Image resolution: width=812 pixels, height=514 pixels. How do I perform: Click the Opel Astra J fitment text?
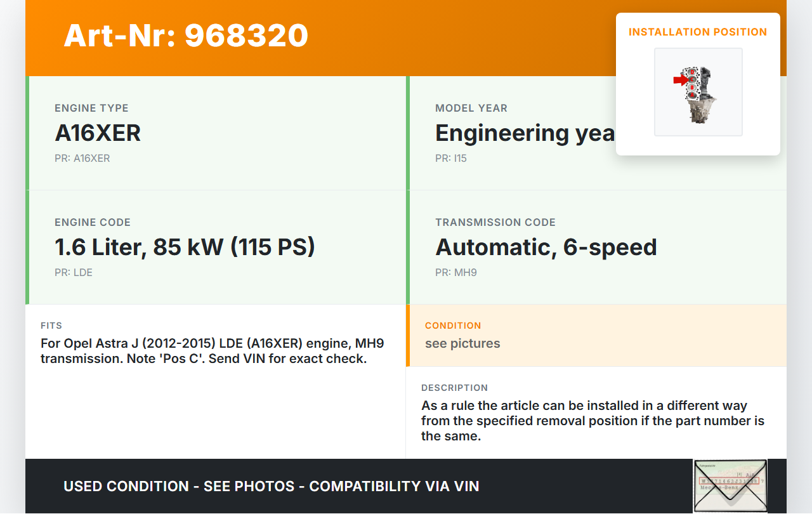(212, 351)
